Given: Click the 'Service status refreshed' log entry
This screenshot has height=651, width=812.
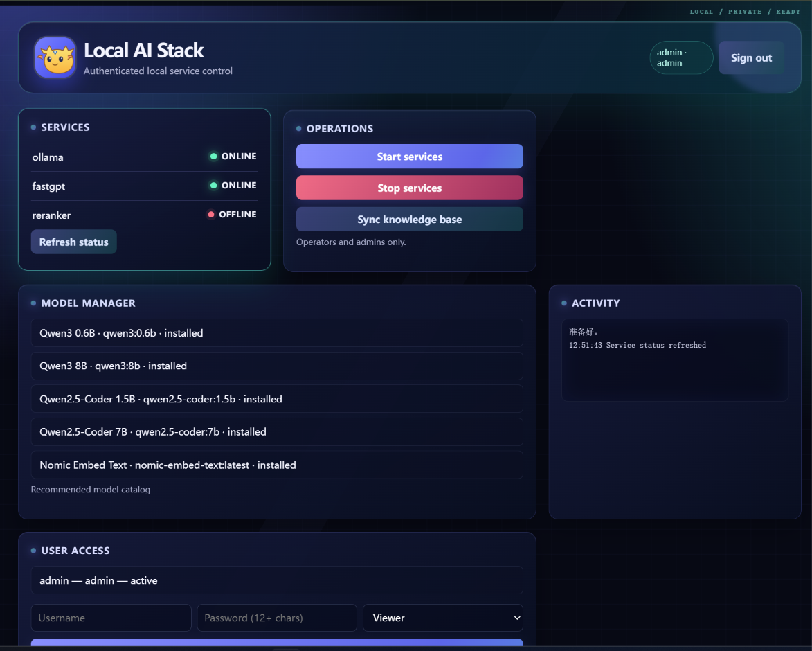Looking at the screenshot, I should [x=637, y=345].
